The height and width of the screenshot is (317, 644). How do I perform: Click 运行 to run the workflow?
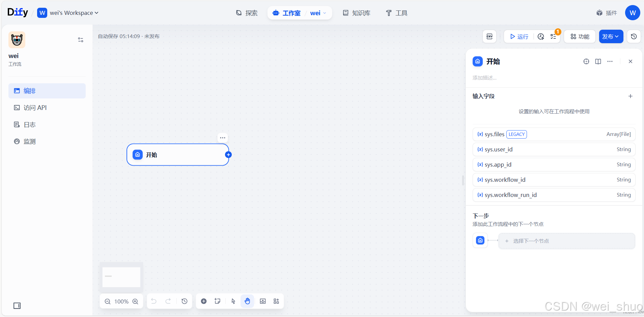pyautogui.click(x=519, y=36)
